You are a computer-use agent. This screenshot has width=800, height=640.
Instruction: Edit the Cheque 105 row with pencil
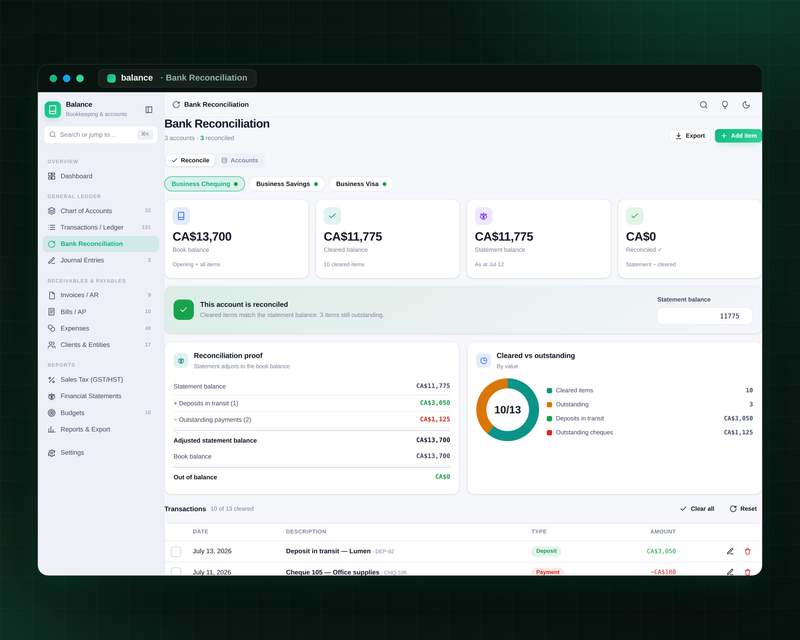[730, 572]
